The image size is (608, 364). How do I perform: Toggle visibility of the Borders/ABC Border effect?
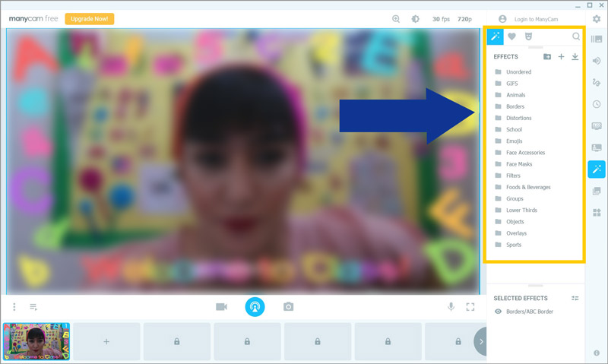499,312
